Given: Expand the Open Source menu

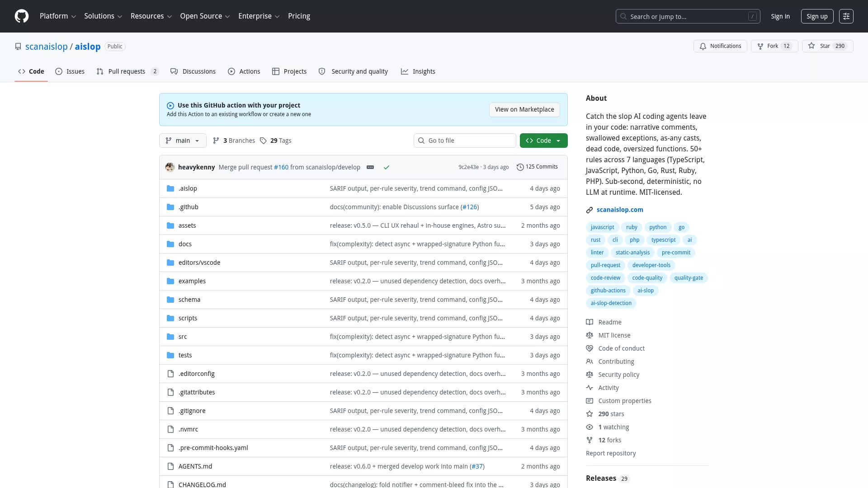Looking at the screenshot, I should (205, 16).
